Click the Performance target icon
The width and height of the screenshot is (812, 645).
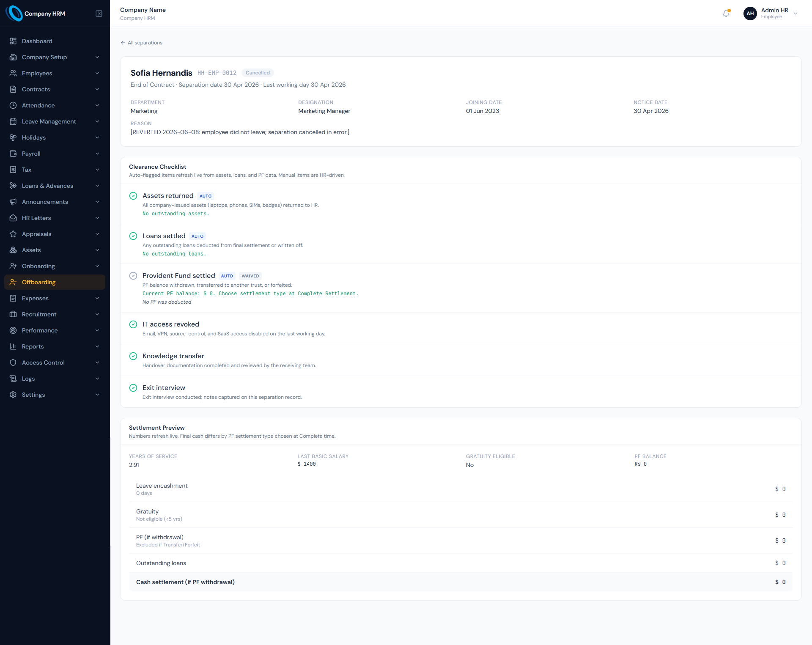pos(13,330)
